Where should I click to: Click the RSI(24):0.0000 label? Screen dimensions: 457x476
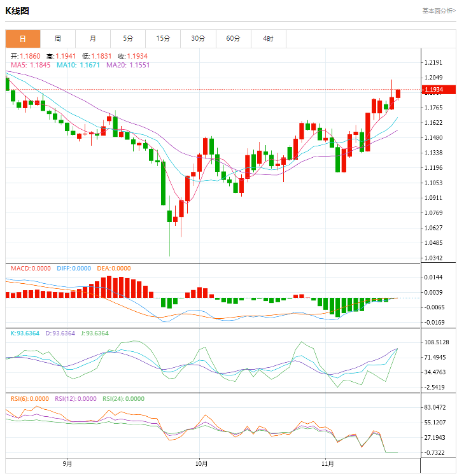pos(123,399)
